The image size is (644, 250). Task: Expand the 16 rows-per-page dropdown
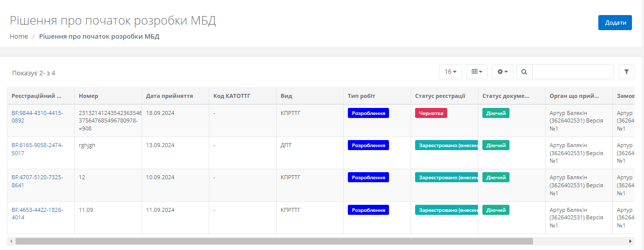pos(450,72)
